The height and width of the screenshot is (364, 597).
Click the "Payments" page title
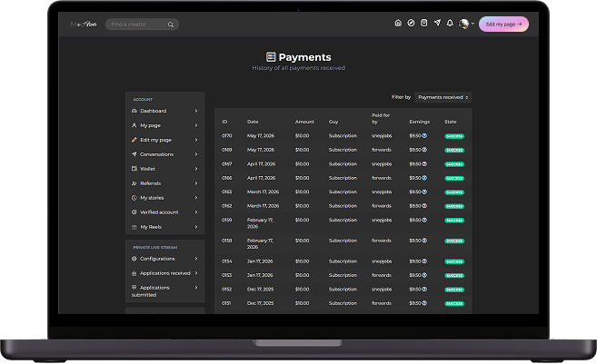(304, 57)
